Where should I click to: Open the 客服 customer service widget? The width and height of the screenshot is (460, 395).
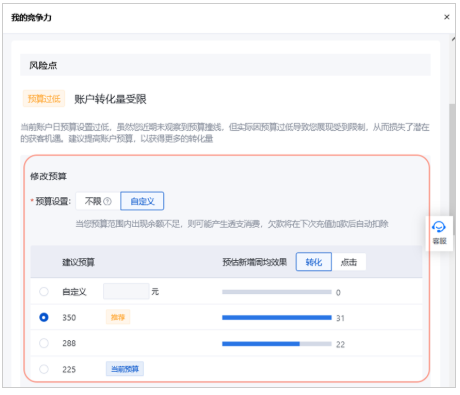(x=439, y=233)
